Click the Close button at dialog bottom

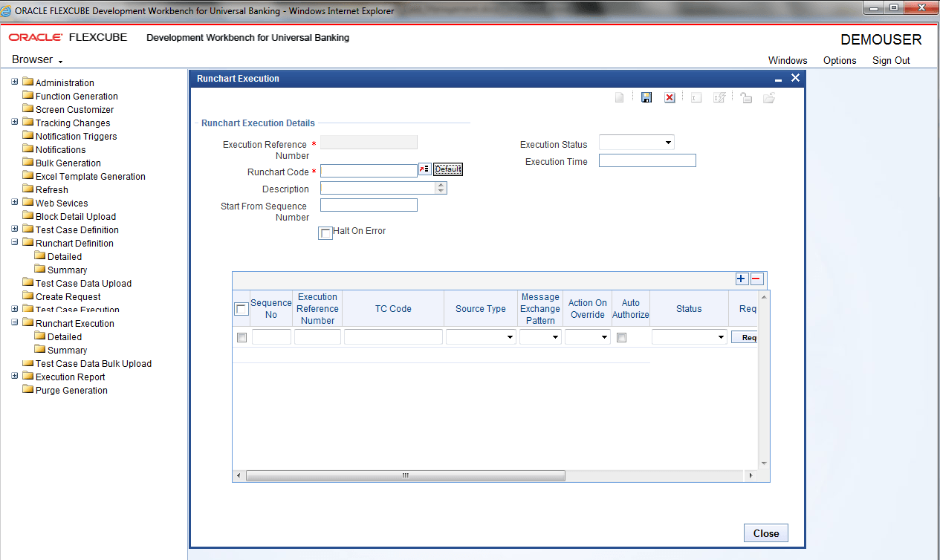point(766,533)
